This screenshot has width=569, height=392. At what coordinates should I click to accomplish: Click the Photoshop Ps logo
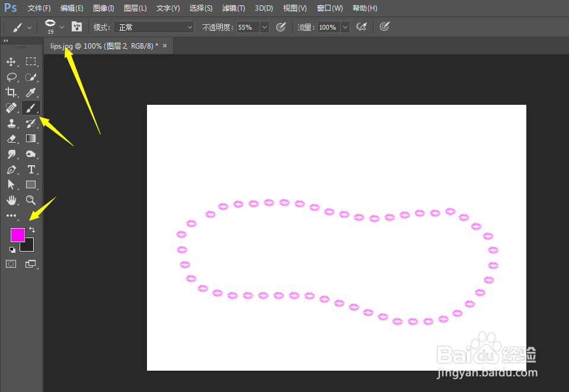coord(11,8)
